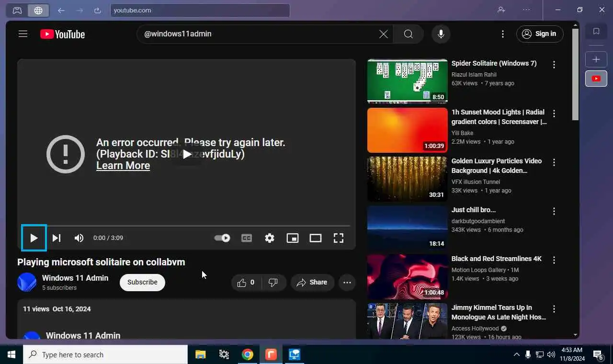This screenshot has width=613, height=364.
Task: Open the notification center icon
Action: point(598,354)
